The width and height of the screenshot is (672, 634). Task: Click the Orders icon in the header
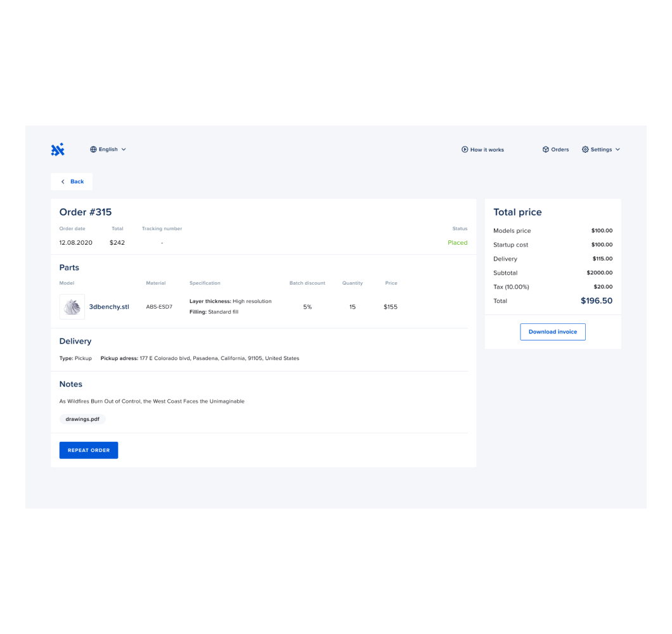tap(546, 149)
